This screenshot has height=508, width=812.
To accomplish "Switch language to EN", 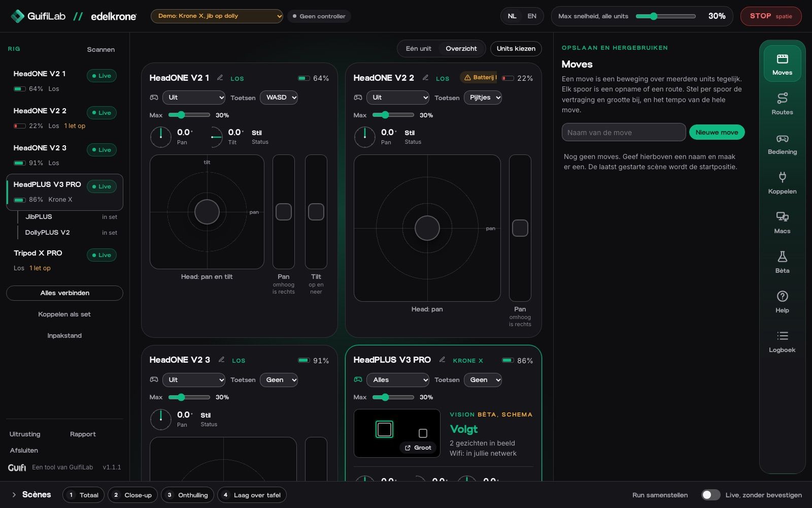I will point(532,16).
